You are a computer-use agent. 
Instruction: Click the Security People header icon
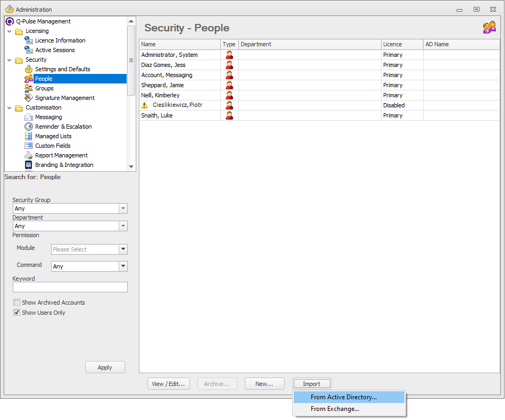point(489,28)
